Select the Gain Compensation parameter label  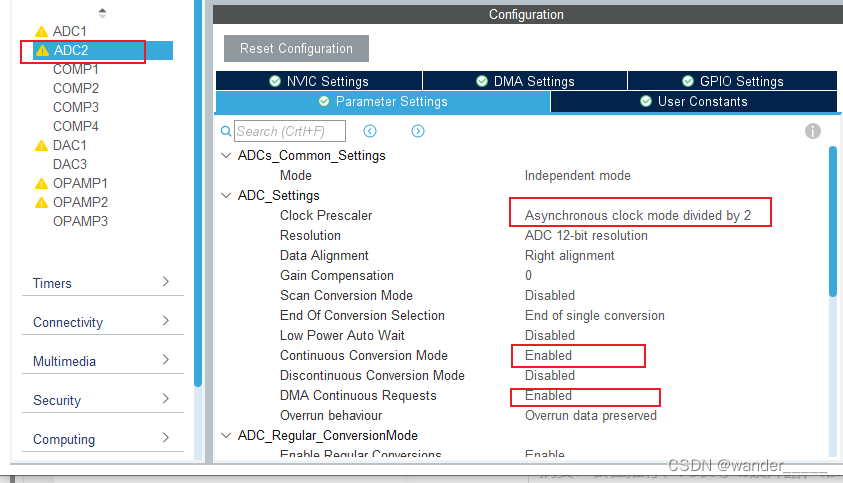click(337, 275)
